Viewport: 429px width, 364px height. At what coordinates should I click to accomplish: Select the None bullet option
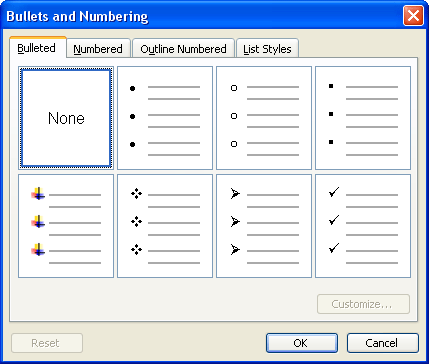point(66,118)
